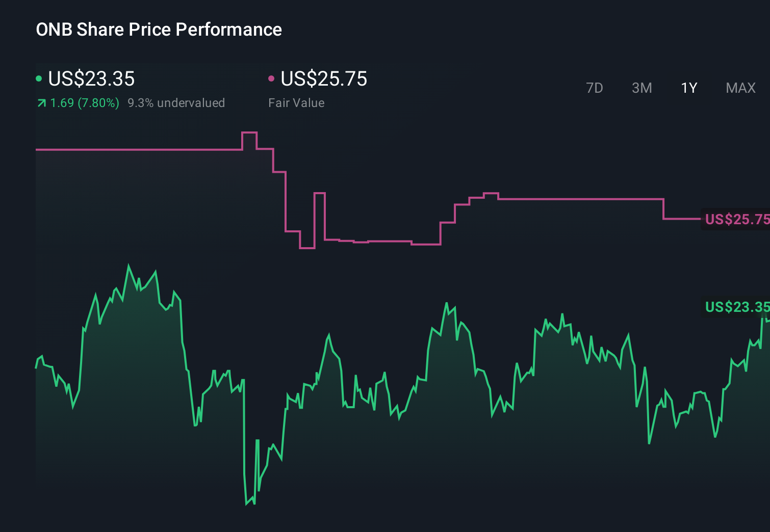Open the ONB Share Price Performance header options
The image size is (770, 532).
(159, 29)
